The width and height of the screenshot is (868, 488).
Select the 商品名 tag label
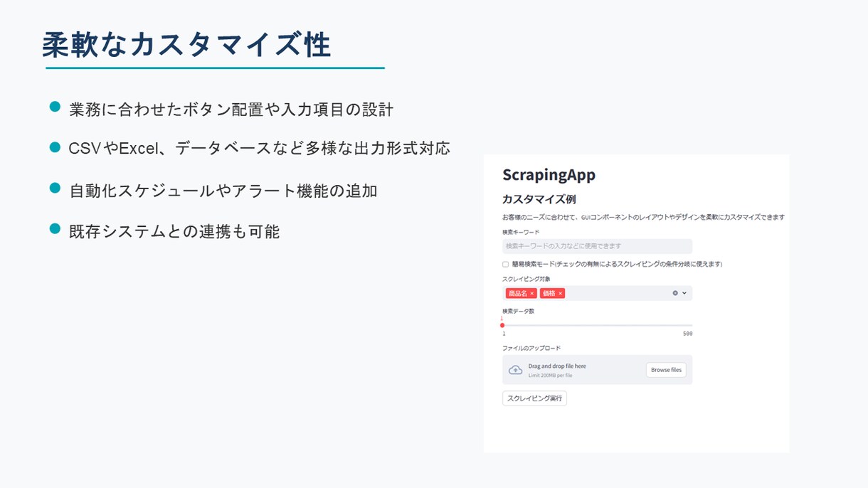[518, 293]
